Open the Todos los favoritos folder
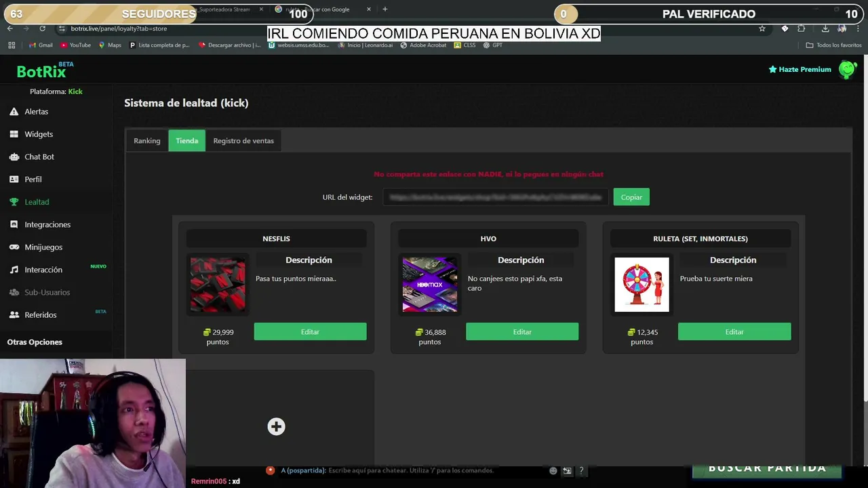Screen dimensions: 868x488 [834, 45]
